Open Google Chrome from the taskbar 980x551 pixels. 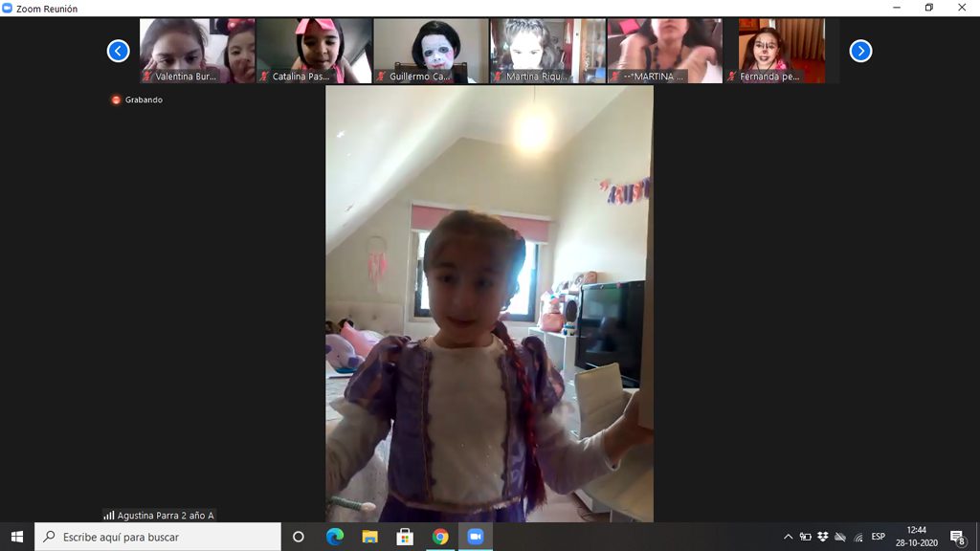(x=440, y=537)
